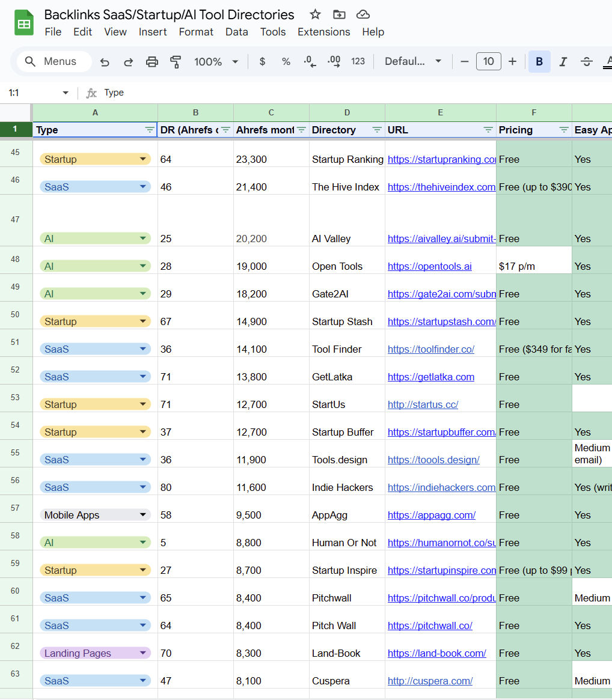This screenshot has width=612, height=700.
Task: Open the startus.cc link
Action: click(x=423, y=405)
